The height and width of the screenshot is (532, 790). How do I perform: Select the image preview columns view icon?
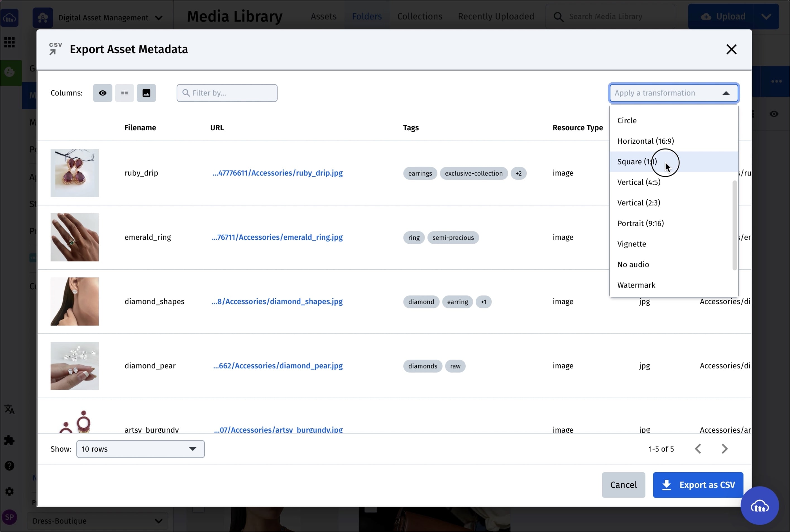146,93
